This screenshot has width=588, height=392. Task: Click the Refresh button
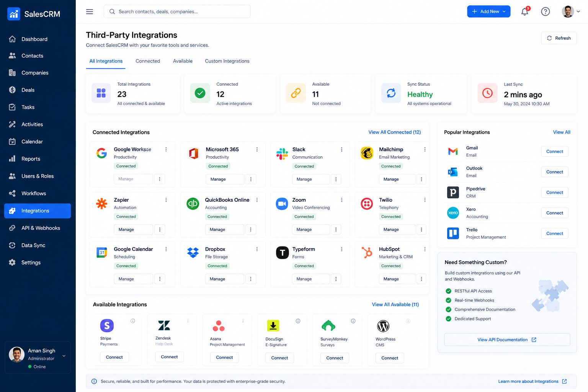pos(559,38)
